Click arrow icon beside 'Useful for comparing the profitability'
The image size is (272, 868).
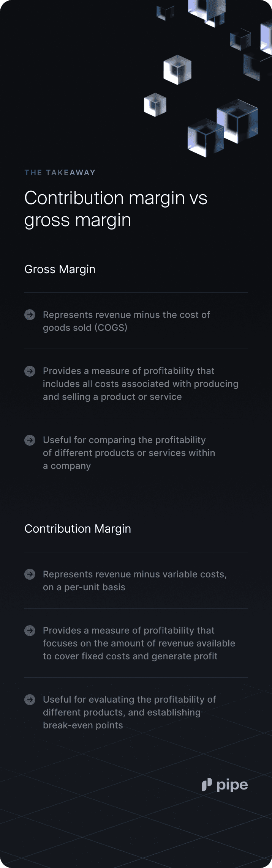30,440
